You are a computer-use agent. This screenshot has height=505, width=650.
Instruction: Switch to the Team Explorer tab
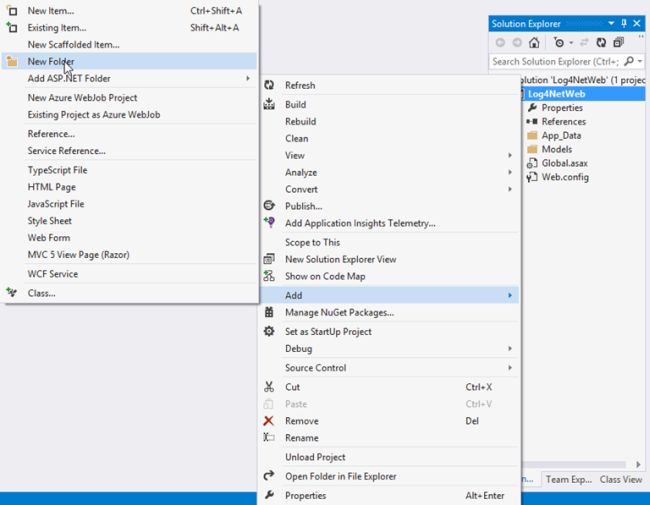tap(568, 479)
